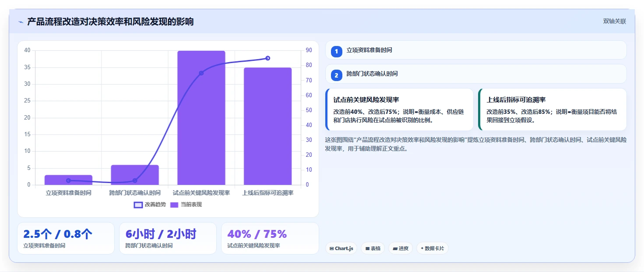Click the number 1 circle badge

pos(336,52)
